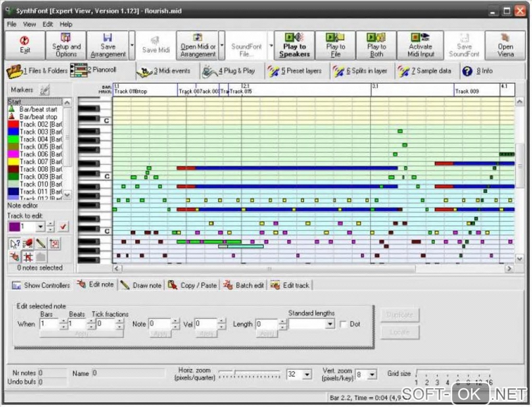Select the red eraser tool in Note editor
The height and width of the screenshot is (407, 532).
(28, 244)
